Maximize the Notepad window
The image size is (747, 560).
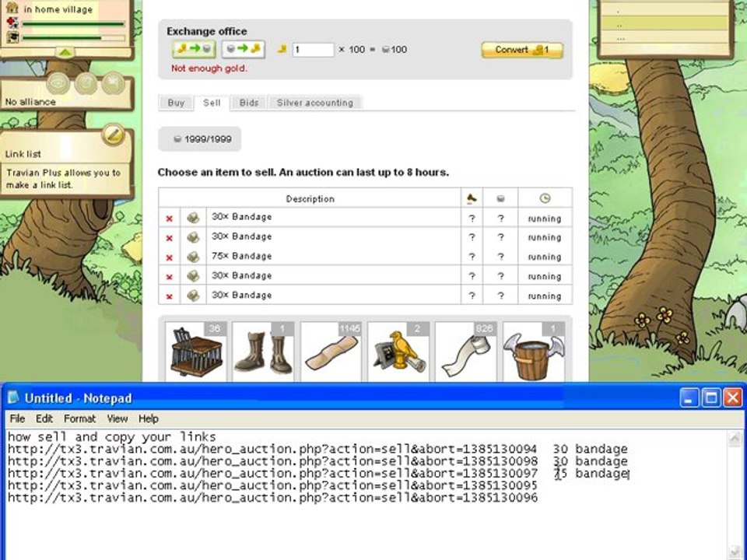711,397
